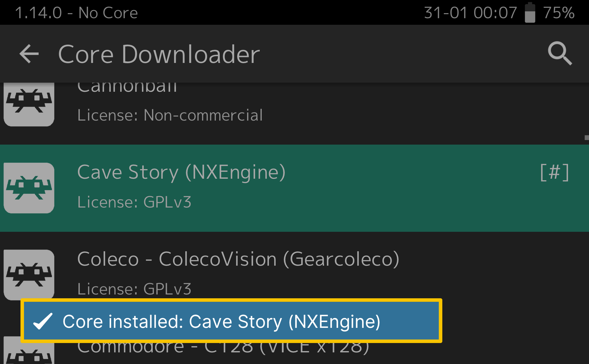
Task: Click the Gearcoleco core icon
Action: pos(29,275)
